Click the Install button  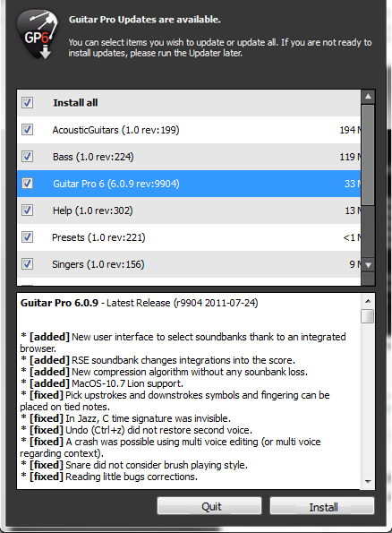[x=322, y=506]
